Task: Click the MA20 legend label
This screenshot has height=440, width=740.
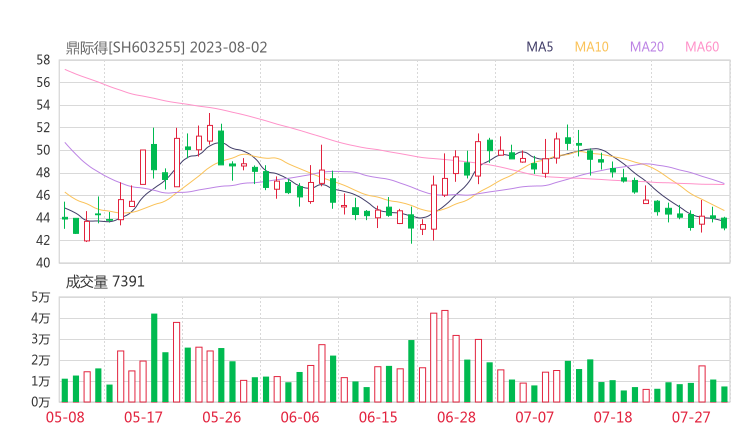Action: click(x=647, y=47)
